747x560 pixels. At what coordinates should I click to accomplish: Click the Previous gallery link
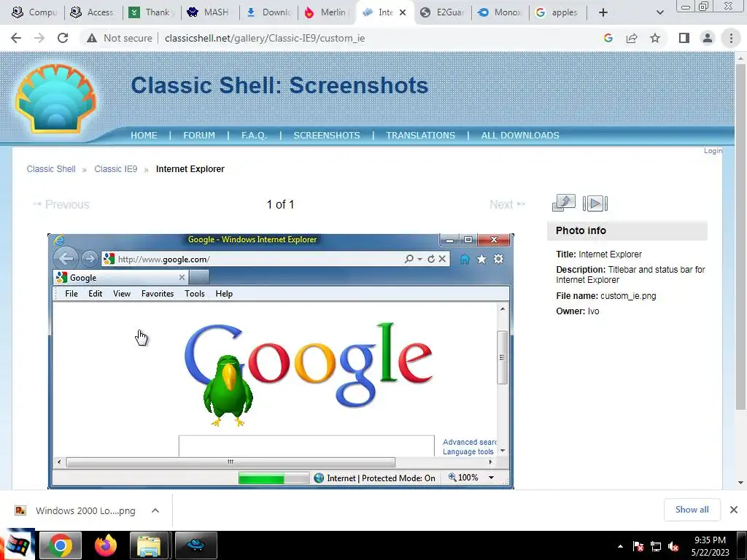pos(61,204)
